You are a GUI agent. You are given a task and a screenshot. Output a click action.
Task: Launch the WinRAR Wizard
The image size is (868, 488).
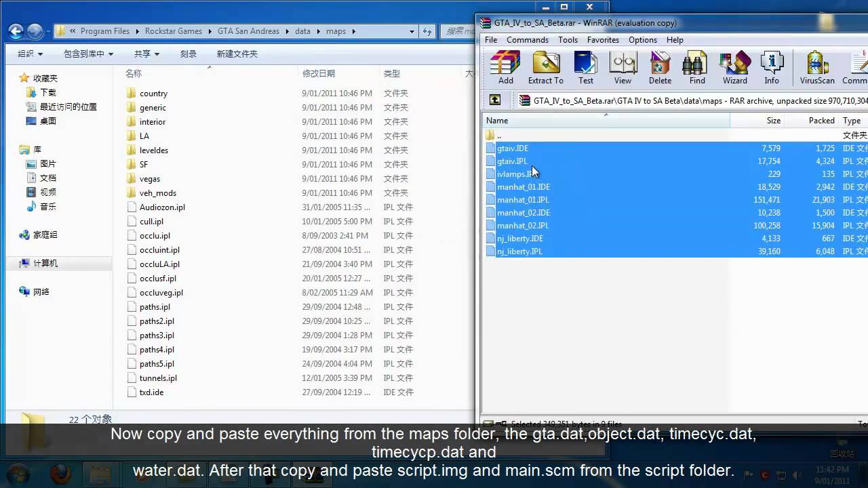click(734, 68)
